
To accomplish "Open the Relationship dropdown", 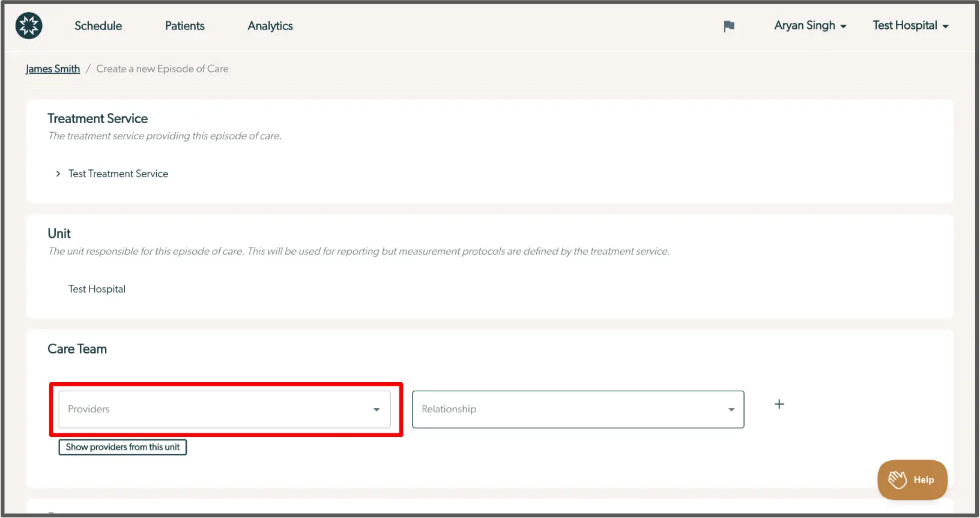I will pos(570,409).
